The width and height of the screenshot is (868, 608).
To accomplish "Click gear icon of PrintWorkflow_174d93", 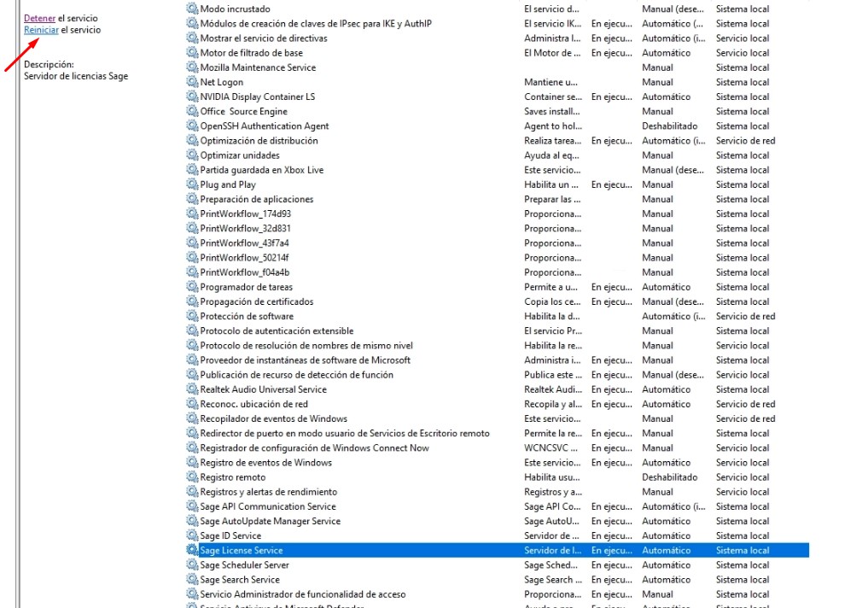I will coord(191,213).
